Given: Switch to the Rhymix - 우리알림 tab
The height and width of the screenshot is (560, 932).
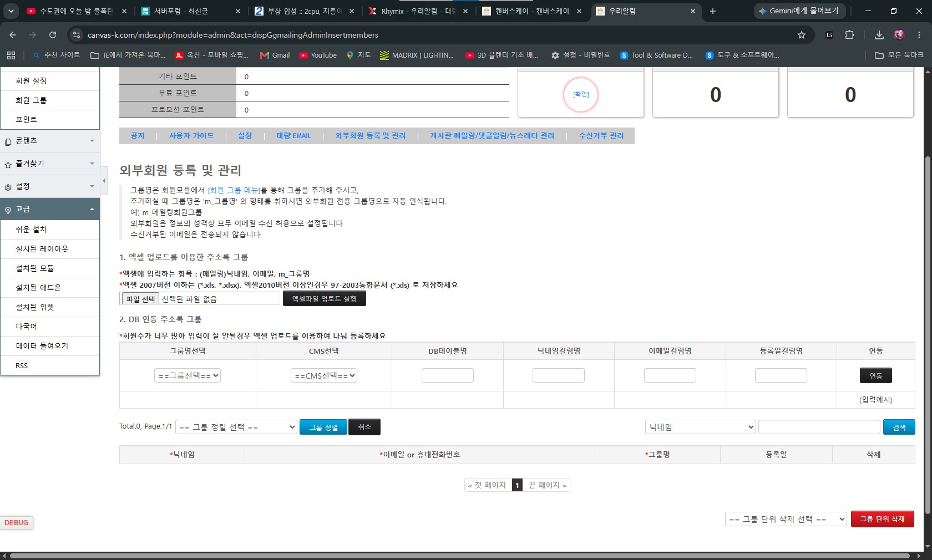Looking at the screenshot, I should tap(418, 11).
